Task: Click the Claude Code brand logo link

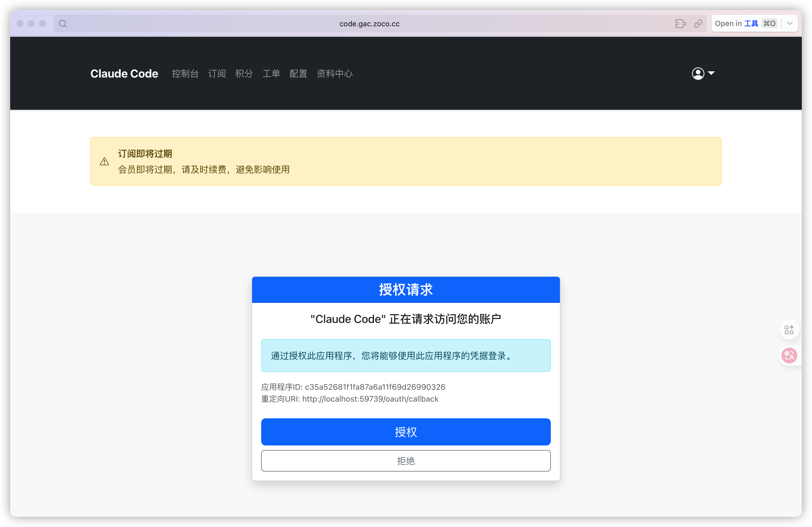Action: 124,73
